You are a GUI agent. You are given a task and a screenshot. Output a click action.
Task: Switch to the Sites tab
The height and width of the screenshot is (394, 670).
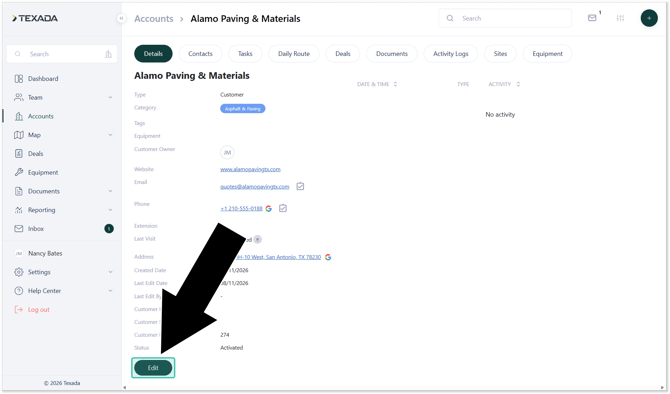point(500,54)
